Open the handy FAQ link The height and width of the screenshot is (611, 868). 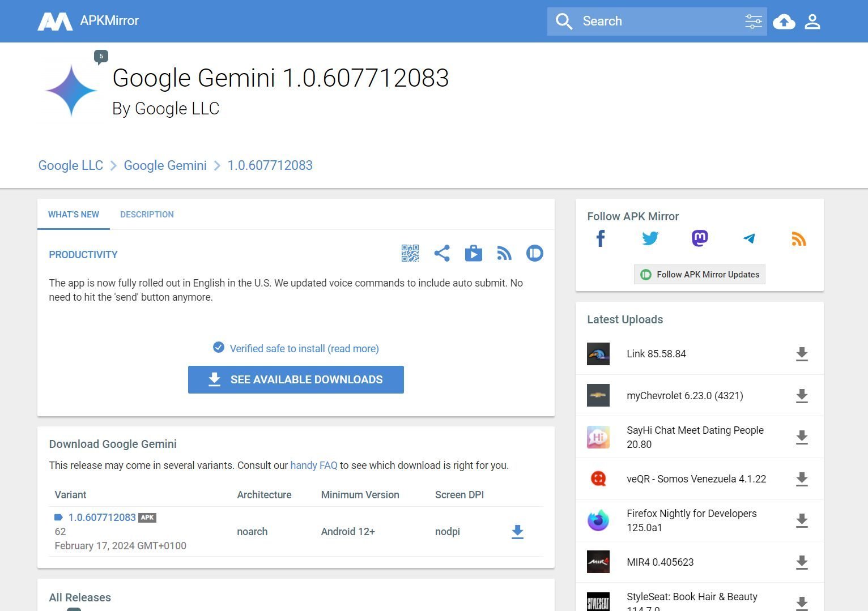click(x=314, y=465)
